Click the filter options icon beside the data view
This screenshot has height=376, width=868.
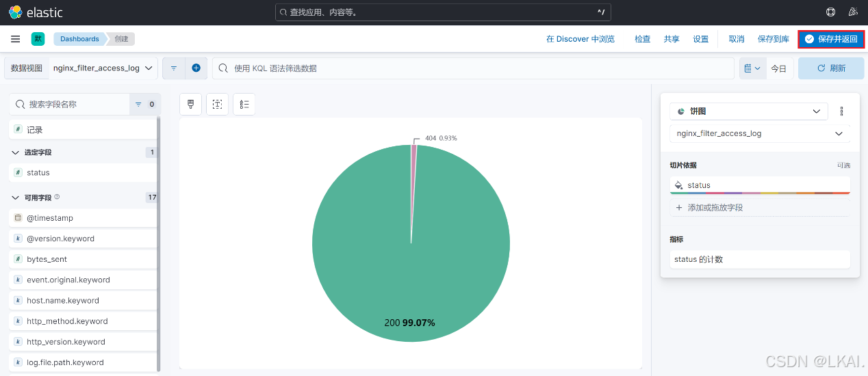[174, 68]
